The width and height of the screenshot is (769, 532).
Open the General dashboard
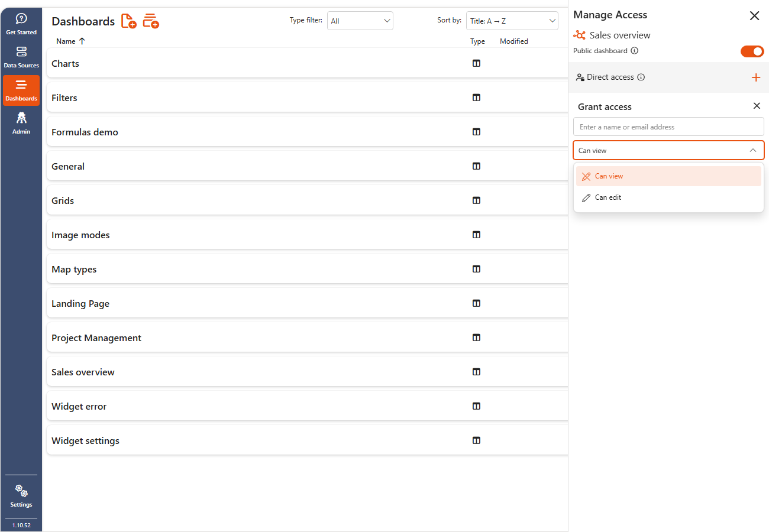(x=68, y=166)
